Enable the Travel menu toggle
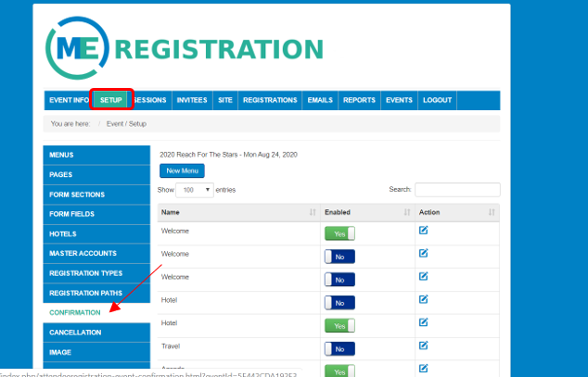This screenshot has width=588, height=377. point(339,349)
